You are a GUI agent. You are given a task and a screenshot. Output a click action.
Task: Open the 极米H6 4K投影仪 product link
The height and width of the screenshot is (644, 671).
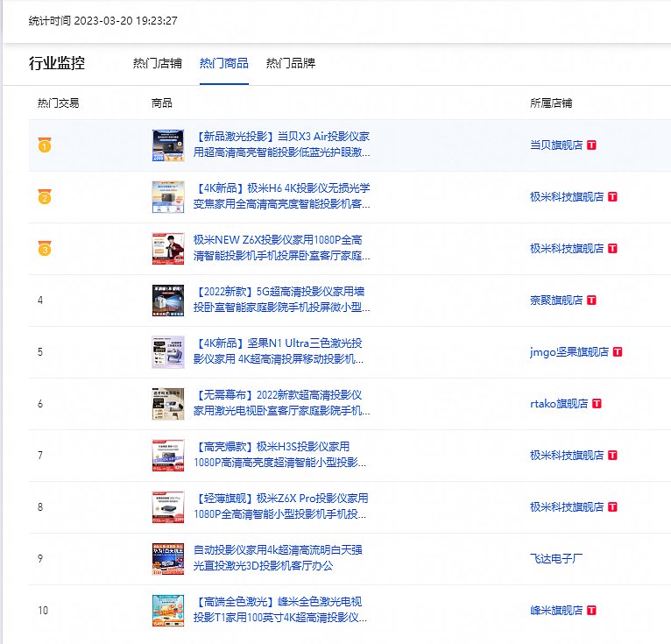(x=281, y=196)
